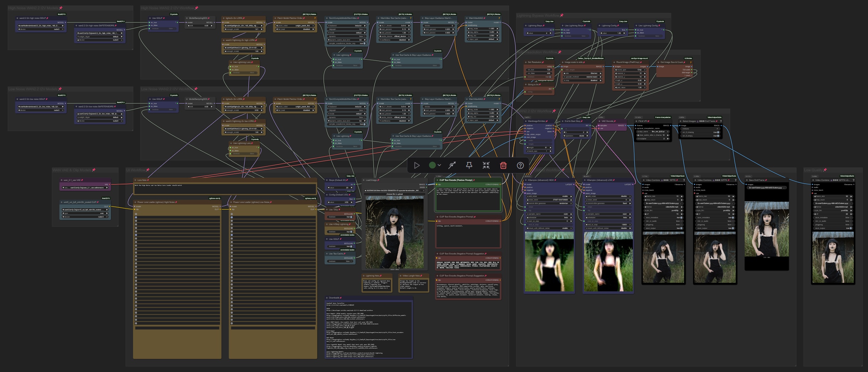
Task: Run the selected node with the play icon
Action: pos(417,165)
